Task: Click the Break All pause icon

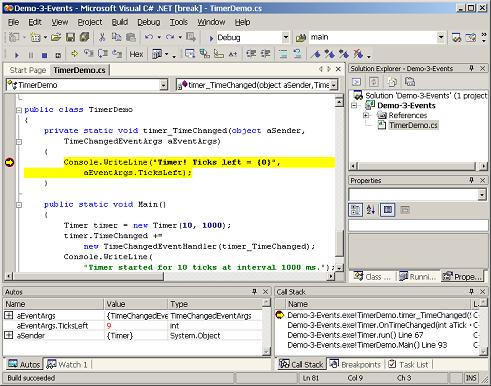Action: click(31, 55)
